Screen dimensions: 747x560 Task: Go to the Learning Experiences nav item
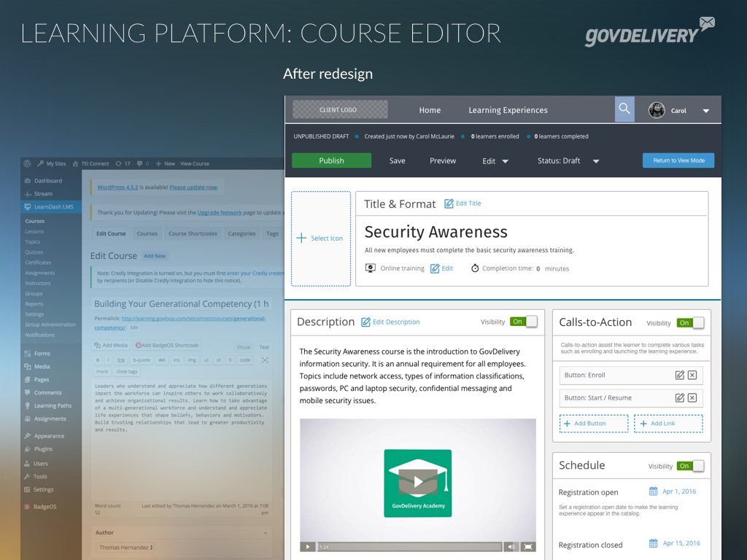(x=508, y=111)
